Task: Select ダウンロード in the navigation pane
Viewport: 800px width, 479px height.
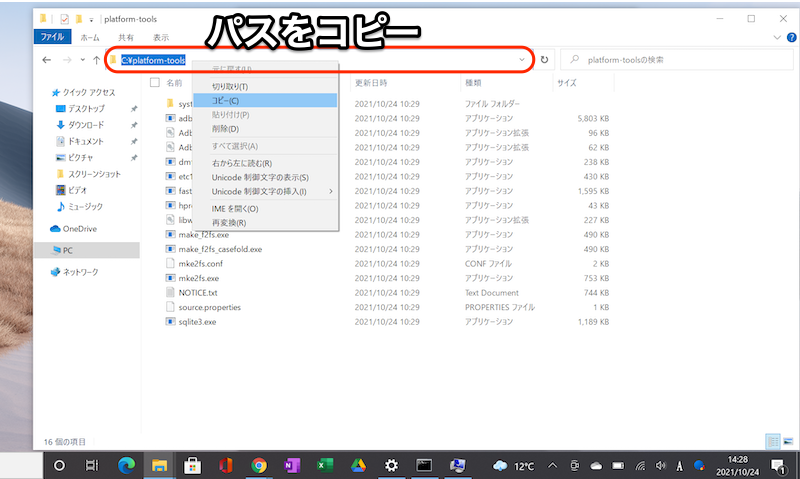Action: tap(86, 125)
